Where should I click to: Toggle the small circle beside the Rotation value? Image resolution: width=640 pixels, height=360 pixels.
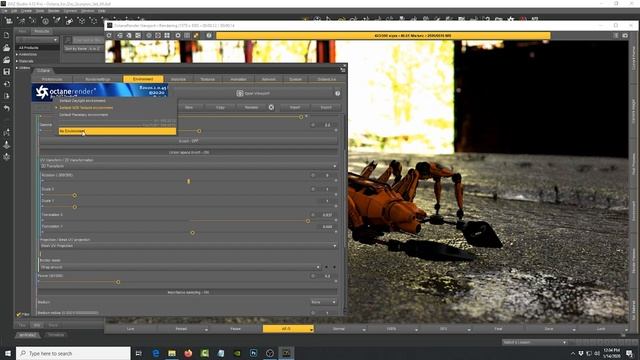click(313, 176)
